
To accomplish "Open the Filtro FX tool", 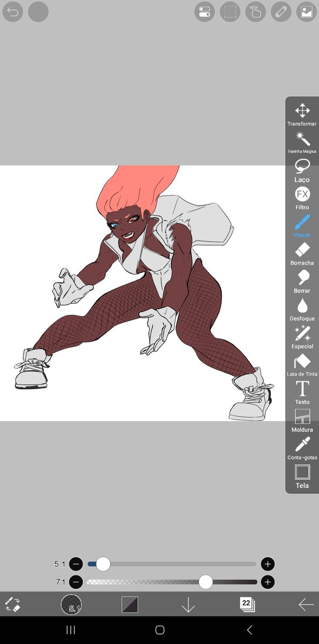I will [302, 198].
